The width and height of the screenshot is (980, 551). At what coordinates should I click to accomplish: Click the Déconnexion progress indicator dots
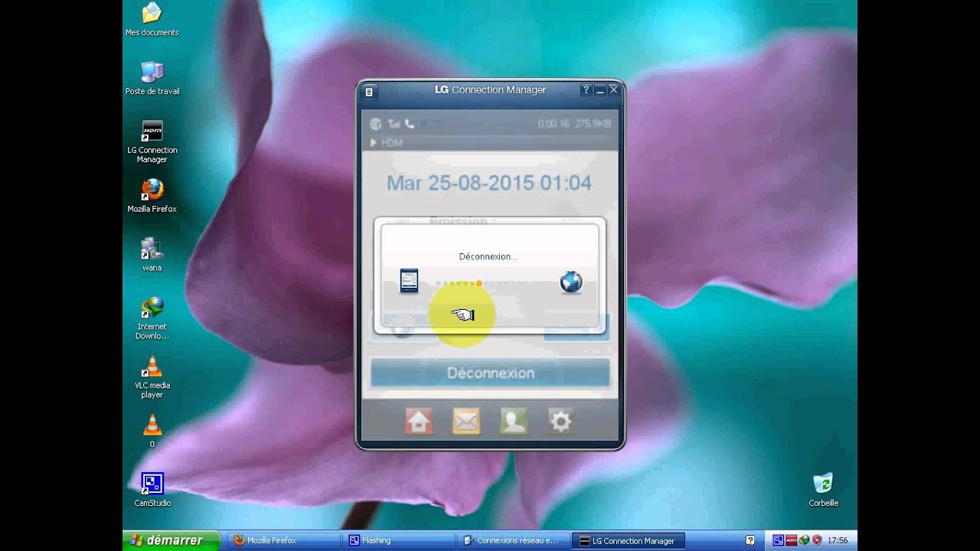490,284
